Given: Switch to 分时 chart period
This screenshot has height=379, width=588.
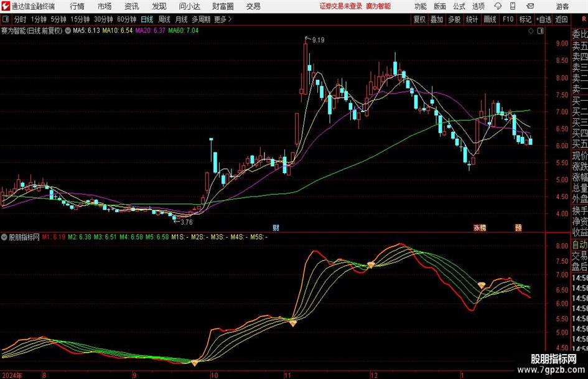Looking at the screenshot, I should [x=20, y=19].
